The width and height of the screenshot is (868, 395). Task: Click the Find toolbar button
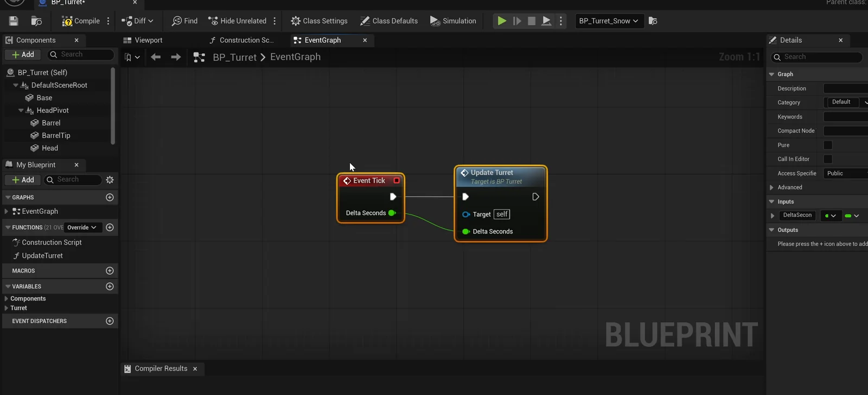tap(185, 21)
